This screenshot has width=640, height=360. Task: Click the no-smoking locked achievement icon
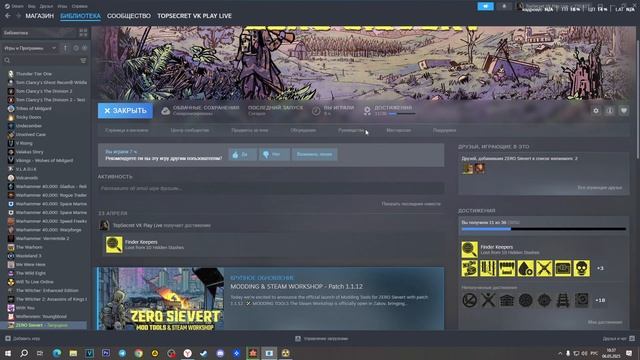[469, 300]
